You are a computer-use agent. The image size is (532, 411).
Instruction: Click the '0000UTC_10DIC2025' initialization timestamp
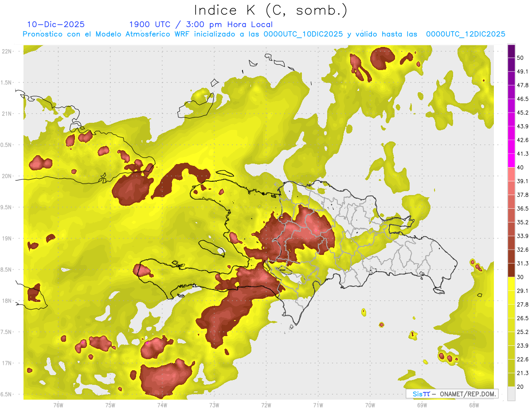[x=303, y=34]
